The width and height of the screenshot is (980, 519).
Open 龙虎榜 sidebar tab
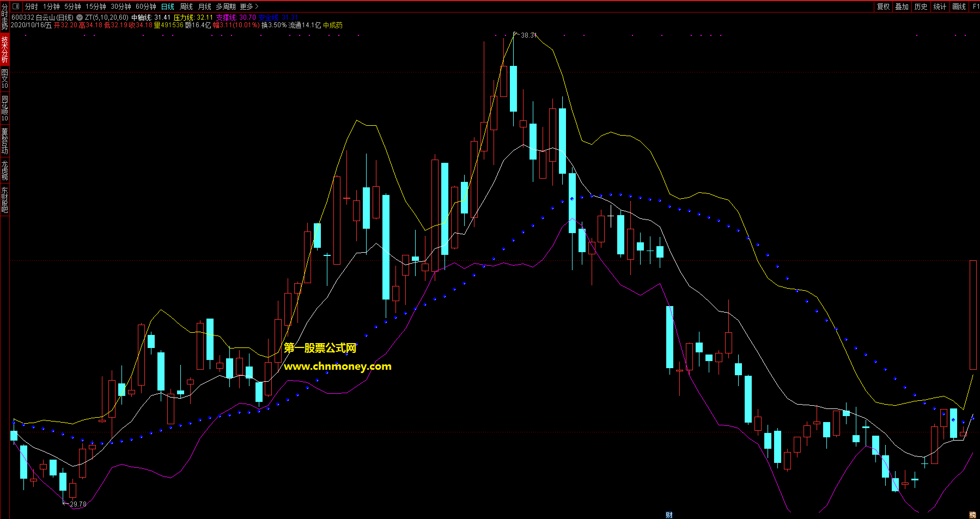pos(4,170)
